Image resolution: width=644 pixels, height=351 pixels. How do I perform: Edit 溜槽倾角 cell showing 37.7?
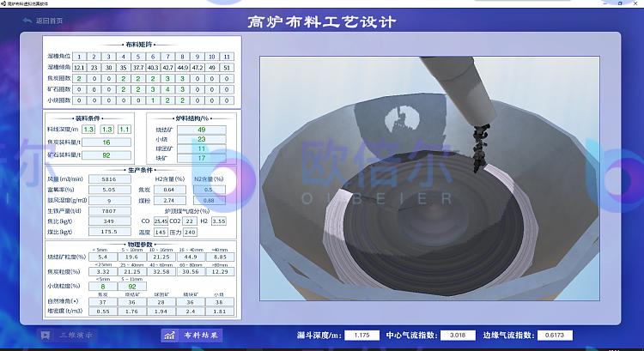(x=138, y=67)
